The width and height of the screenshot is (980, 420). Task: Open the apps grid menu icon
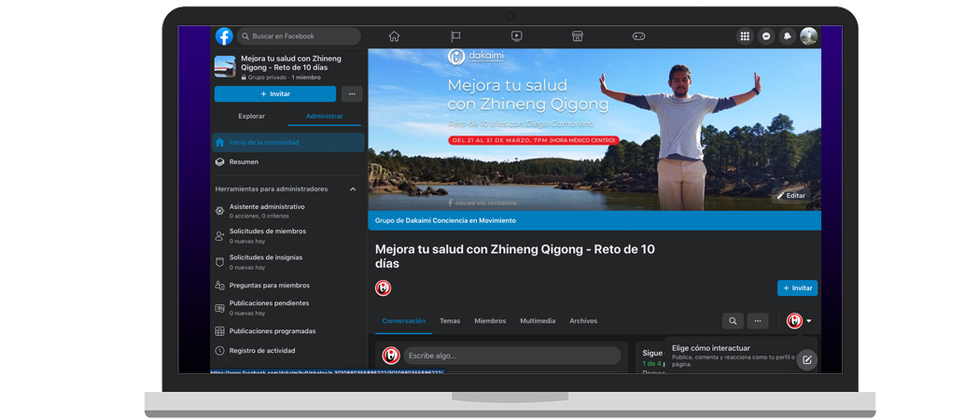745,36
